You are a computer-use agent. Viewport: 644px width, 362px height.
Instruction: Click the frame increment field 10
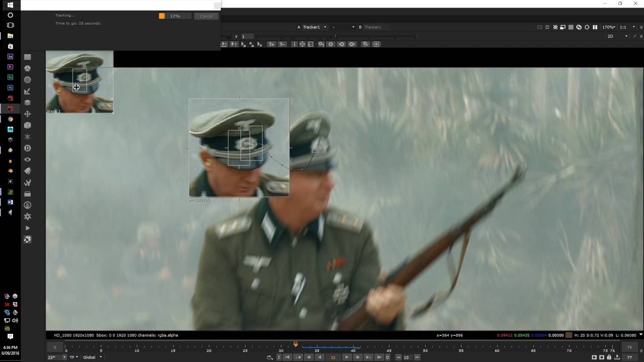pyautogui.click(x=406, y=357)
